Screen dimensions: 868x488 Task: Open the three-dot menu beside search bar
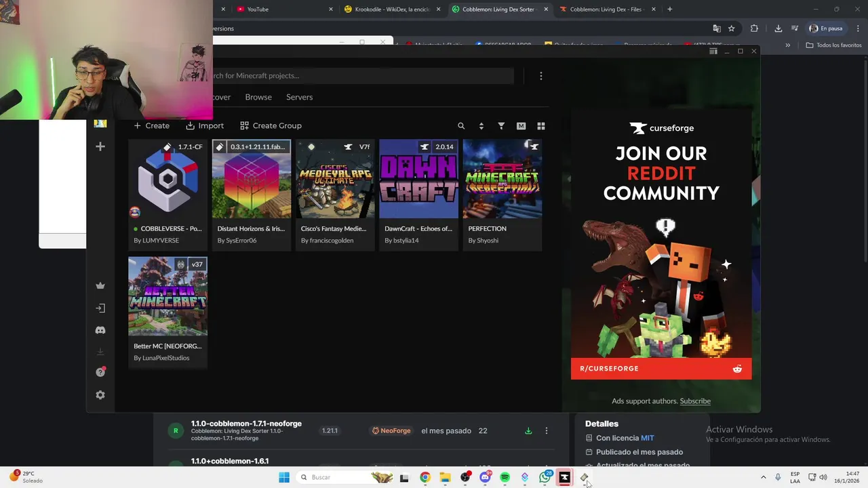[540, 76]
